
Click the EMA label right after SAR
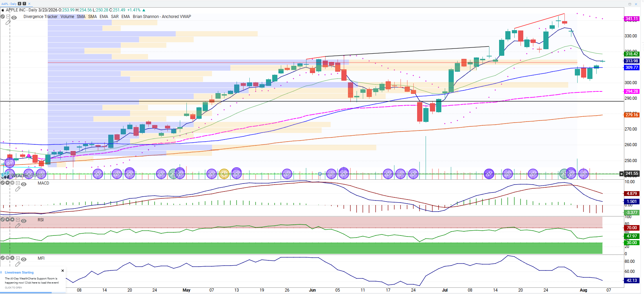tap(126, 17)
